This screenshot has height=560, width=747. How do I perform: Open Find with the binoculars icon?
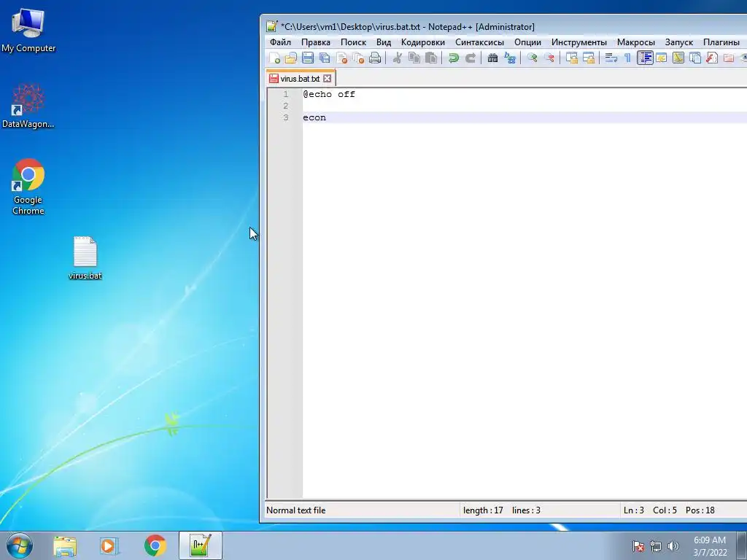(492, 58)
